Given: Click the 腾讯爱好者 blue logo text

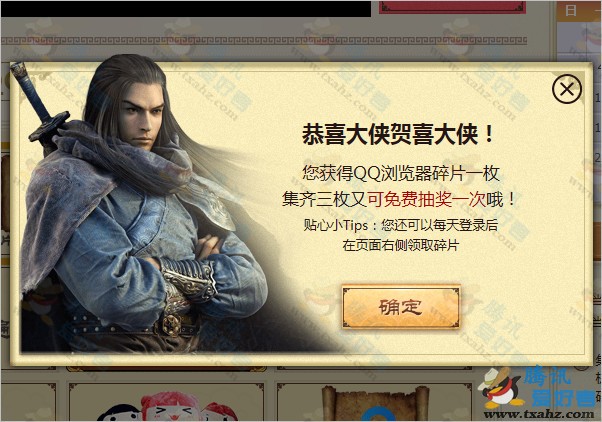Looking at the screenshot, I should (559, 387).
